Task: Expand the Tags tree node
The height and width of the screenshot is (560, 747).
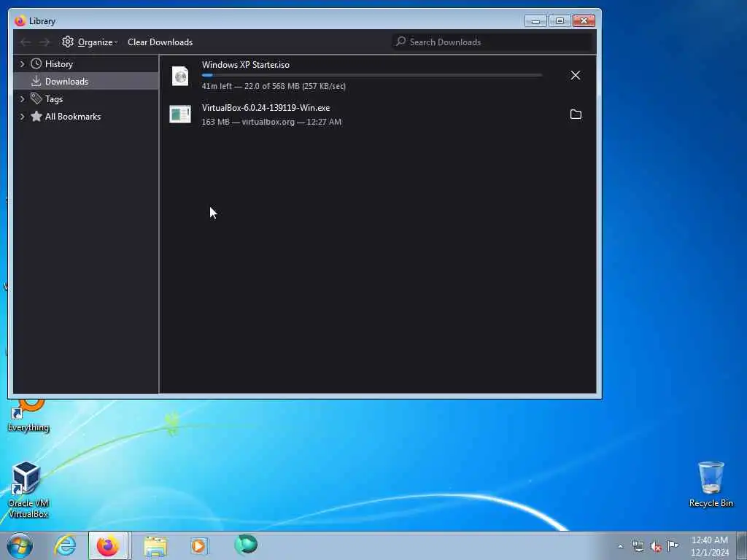Action: pyautogui.click(x=22, y=99)
